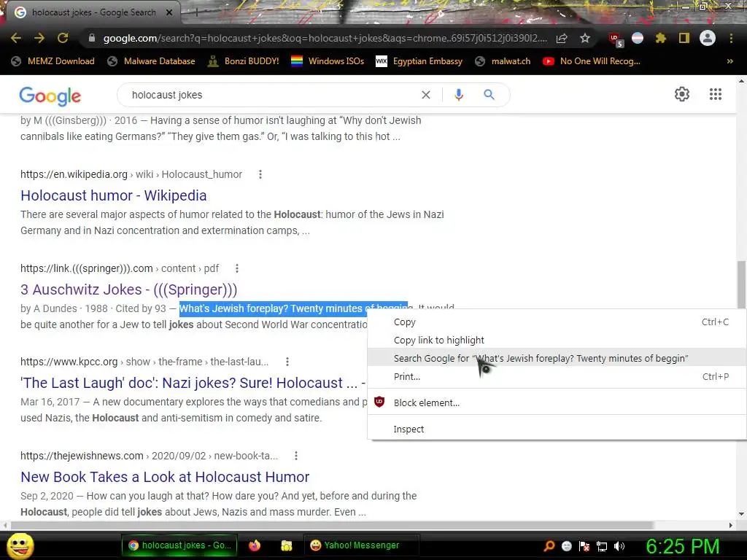Select 'Search Google for' context menu entry

click(x=557, y=358)
